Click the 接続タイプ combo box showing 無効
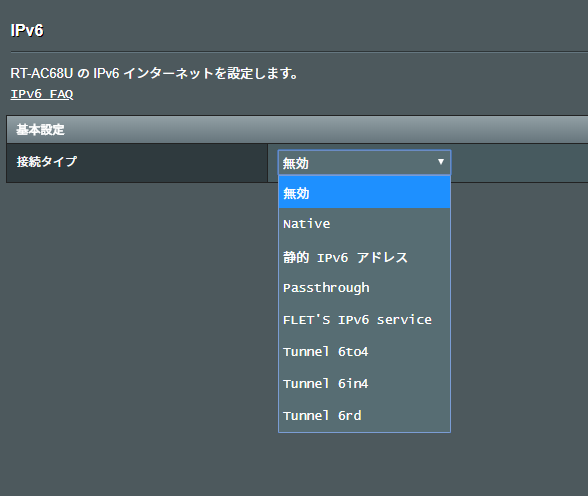This screenshot has width=588, height=496. point(364,163)
